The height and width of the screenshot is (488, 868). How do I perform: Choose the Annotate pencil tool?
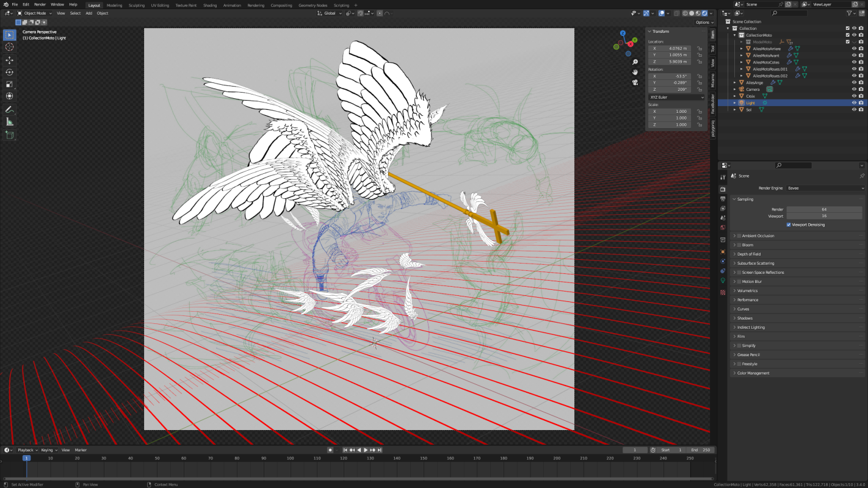(x=9, y=110)
